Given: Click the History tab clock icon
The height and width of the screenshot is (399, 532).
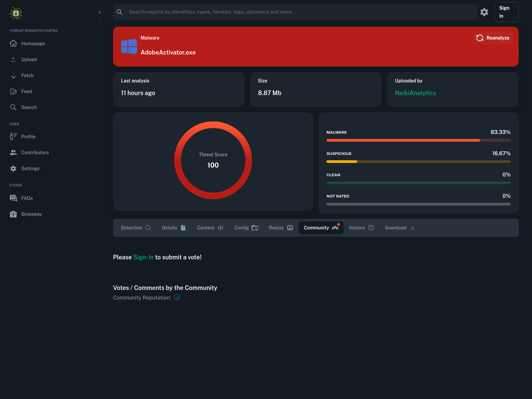Looking at the screenshot, I should click(x=371, y=228).
